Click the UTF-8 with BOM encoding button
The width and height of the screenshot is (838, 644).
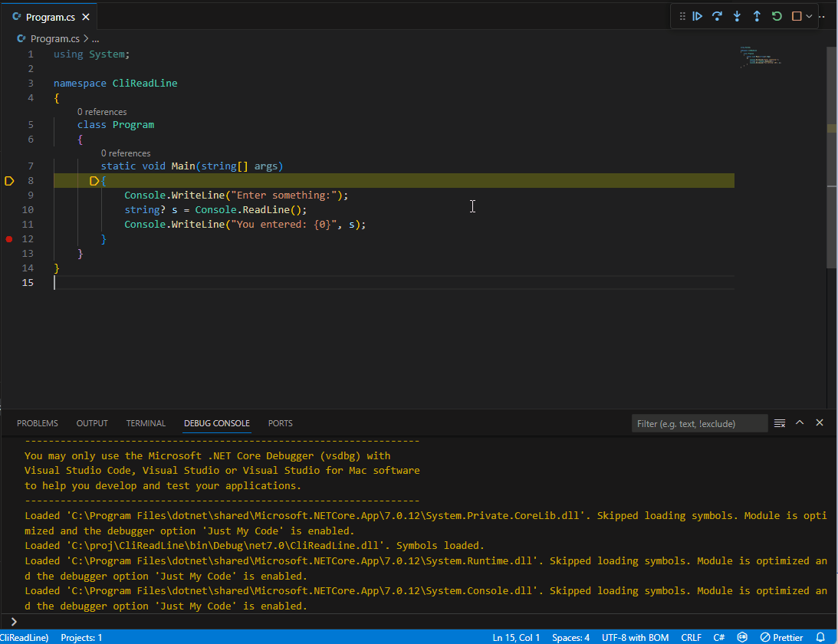pos(635,637)
